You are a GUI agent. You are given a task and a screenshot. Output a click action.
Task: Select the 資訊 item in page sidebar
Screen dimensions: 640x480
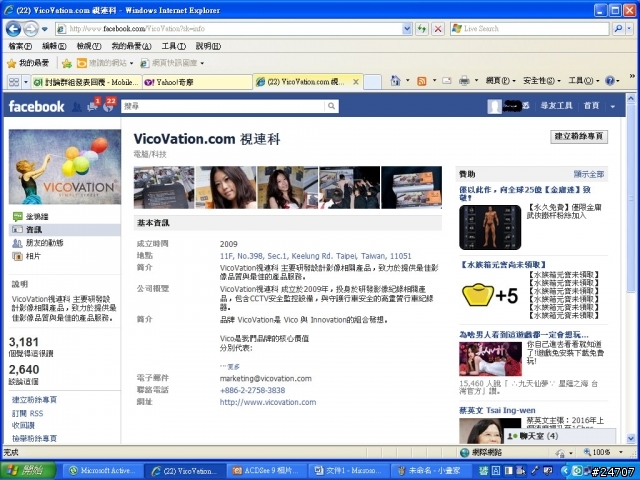64,230
